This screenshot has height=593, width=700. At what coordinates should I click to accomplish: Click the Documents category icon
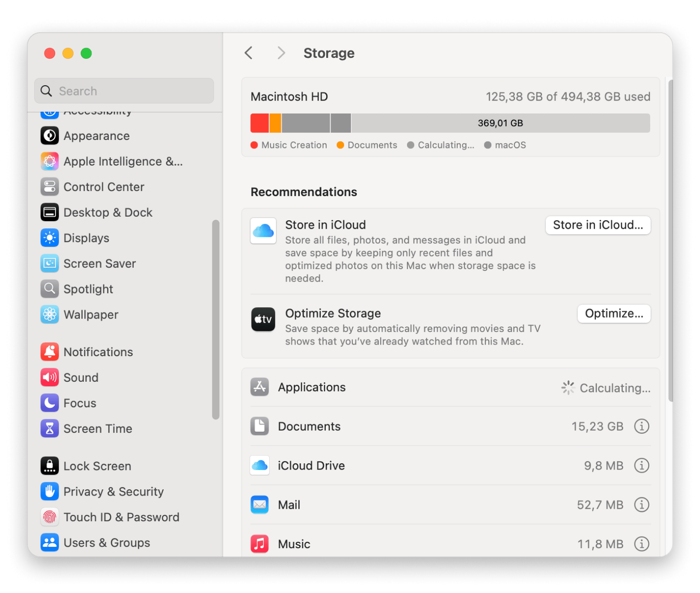pyautogui.click(x=260, y=426)
